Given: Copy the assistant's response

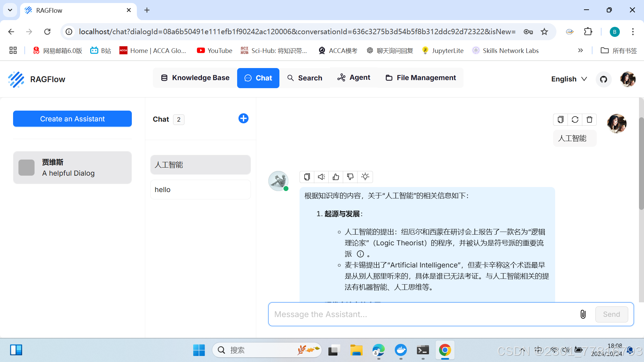Looking at the screenshot, I should (307, 177).
